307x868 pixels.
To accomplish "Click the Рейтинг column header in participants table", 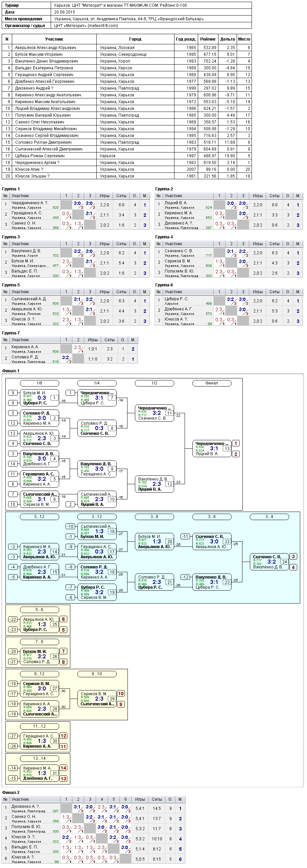I will point(208,39).
